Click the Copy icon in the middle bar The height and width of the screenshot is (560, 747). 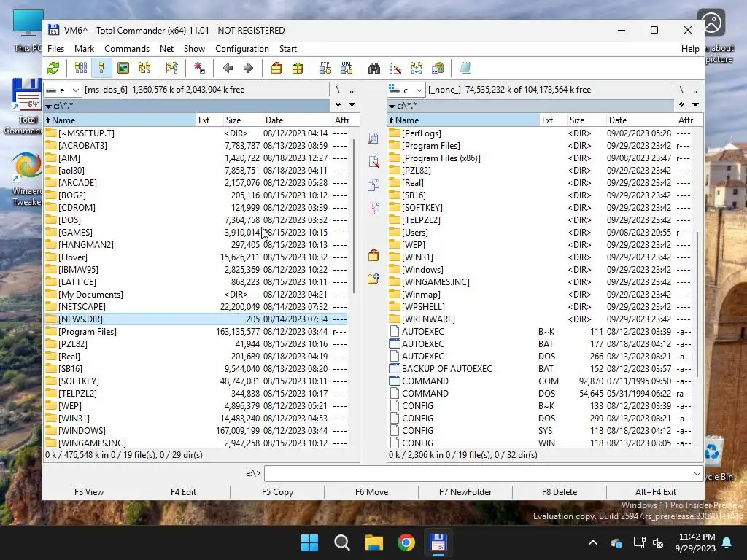(x=373, y=184)
